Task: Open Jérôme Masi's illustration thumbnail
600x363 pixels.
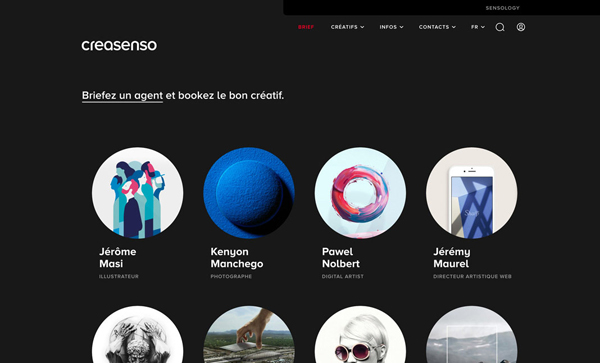Action: click(137, 193)
